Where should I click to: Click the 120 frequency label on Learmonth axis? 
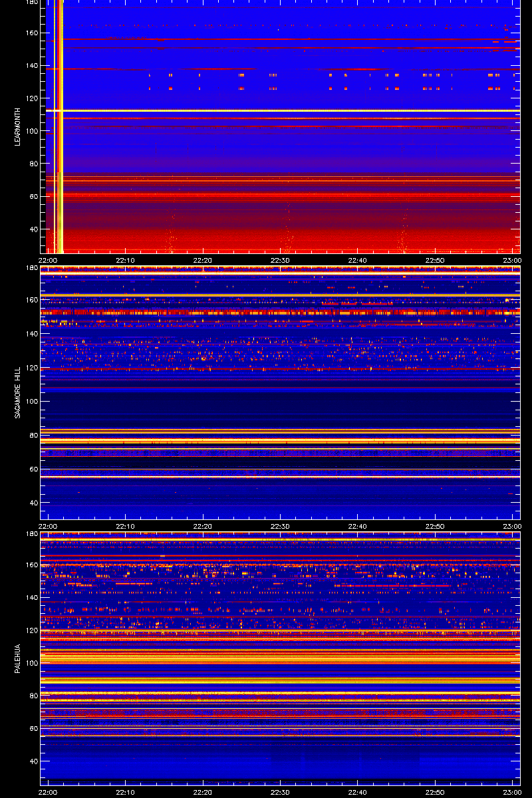click(x=33, y=98)
